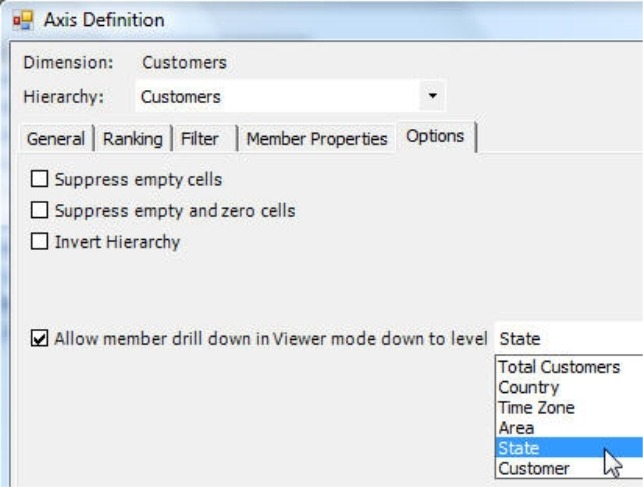The height and width of the screenshot is (487, 643).
Task: Click the Options tab
Action: [435, 137]
